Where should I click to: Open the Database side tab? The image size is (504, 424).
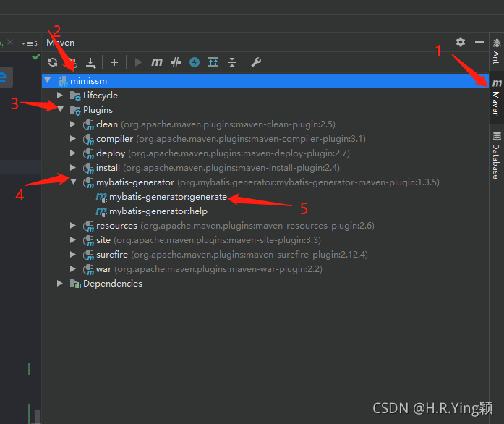497,155
